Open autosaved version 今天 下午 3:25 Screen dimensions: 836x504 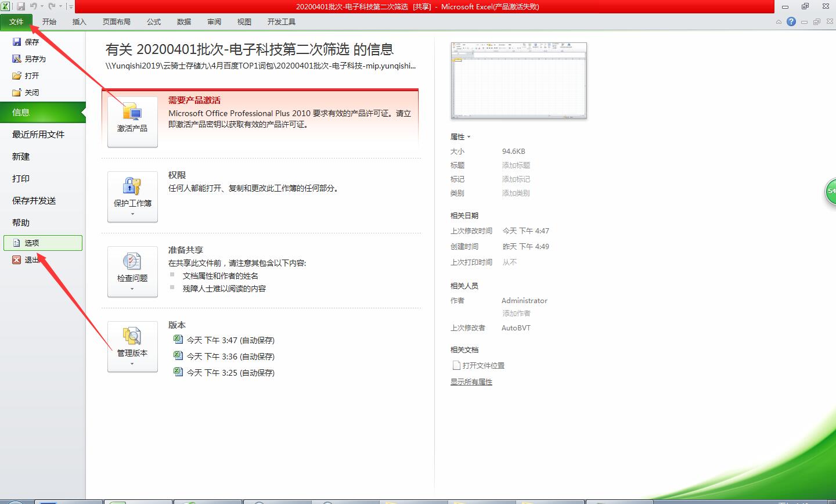tap(224, 373)
